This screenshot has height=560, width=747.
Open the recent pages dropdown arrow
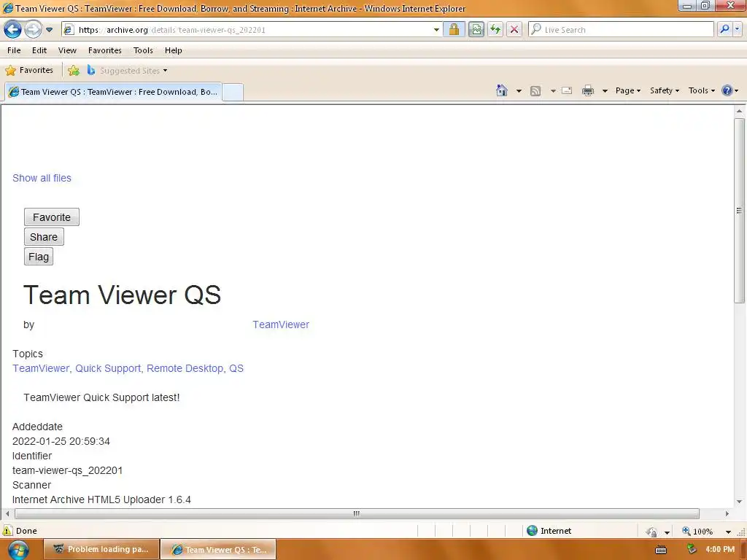pos(49,30)
